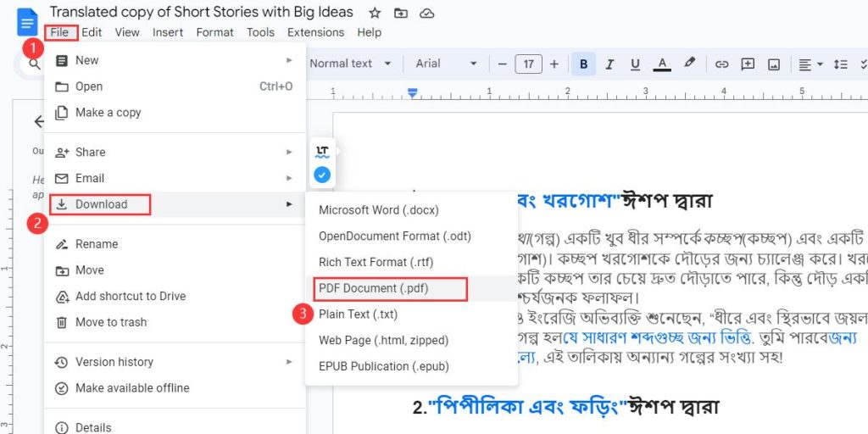Increase font size with plus button
The height and width of the screenshot is (434, 868).
pyautogui.click(x=554, y=64)
